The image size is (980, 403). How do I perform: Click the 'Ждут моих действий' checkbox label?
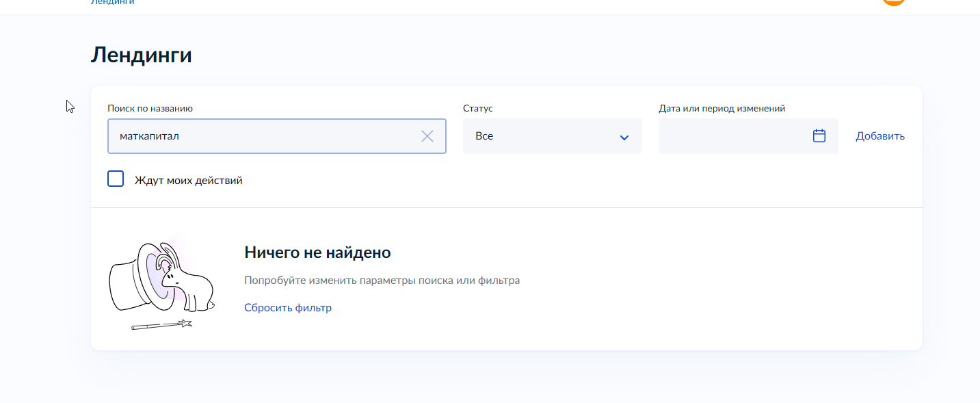click(189, 181)
